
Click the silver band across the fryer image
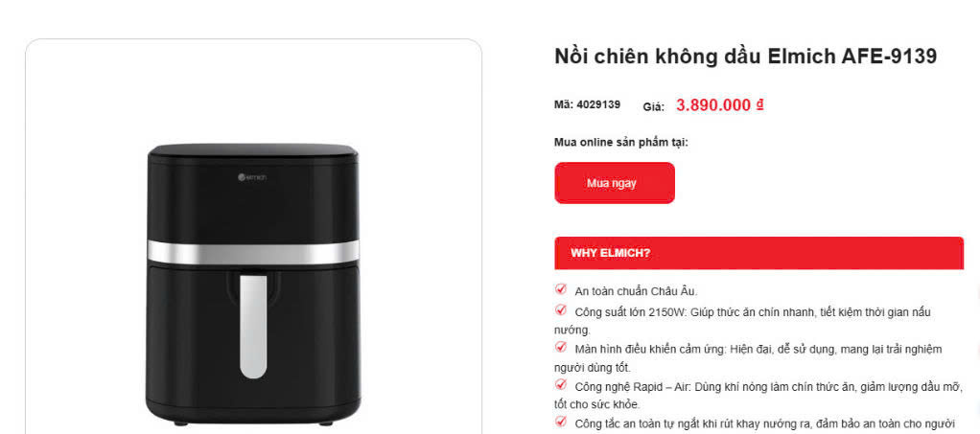point(253,252)
